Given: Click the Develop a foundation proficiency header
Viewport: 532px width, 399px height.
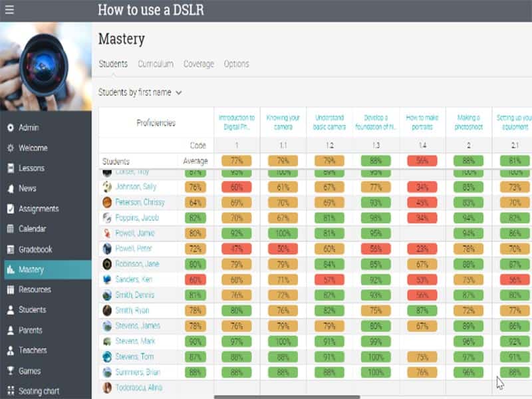Looking at the screenshot, I should pyautogui.click(x=376, y=122).
